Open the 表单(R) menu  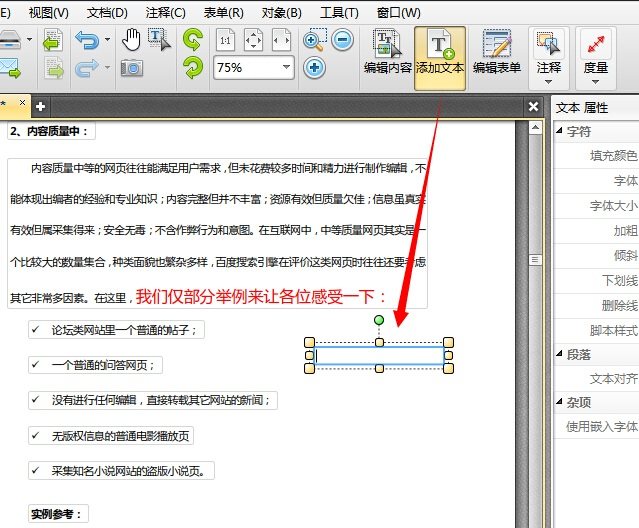click(224, 13)
